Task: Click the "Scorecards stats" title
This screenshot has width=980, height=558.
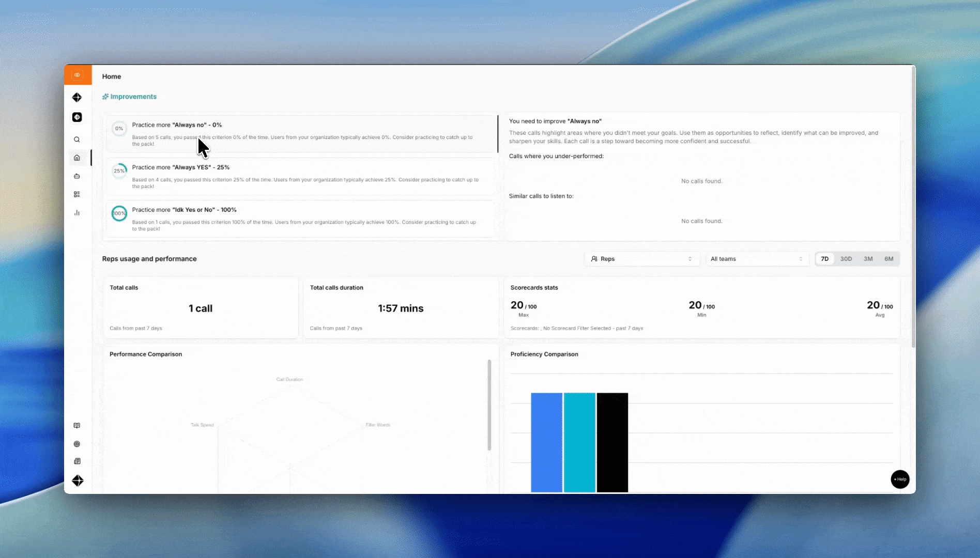Action: click(x=534, y=288)
